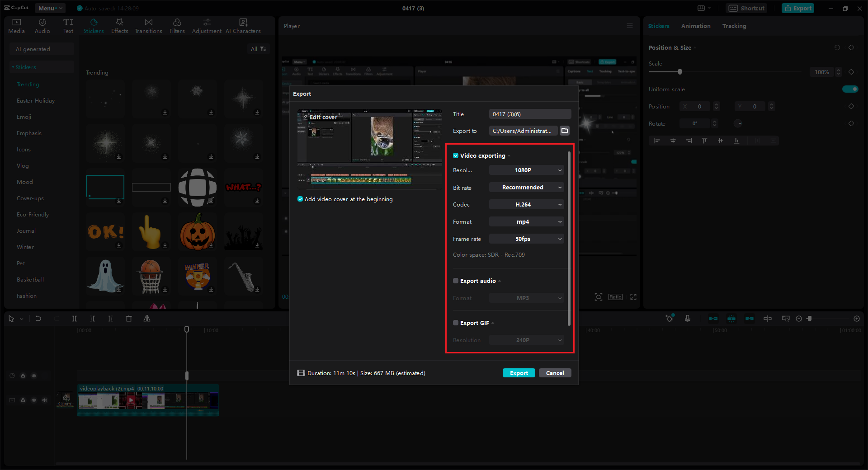This screenshot has width=868, height=470.
Task: Click Edit cover in the export dialog
Action: click(323, 117)
